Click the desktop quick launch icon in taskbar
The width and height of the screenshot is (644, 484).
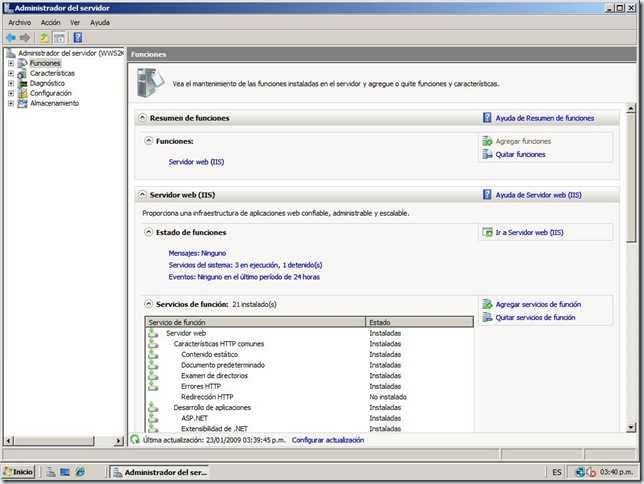(65, 472)
